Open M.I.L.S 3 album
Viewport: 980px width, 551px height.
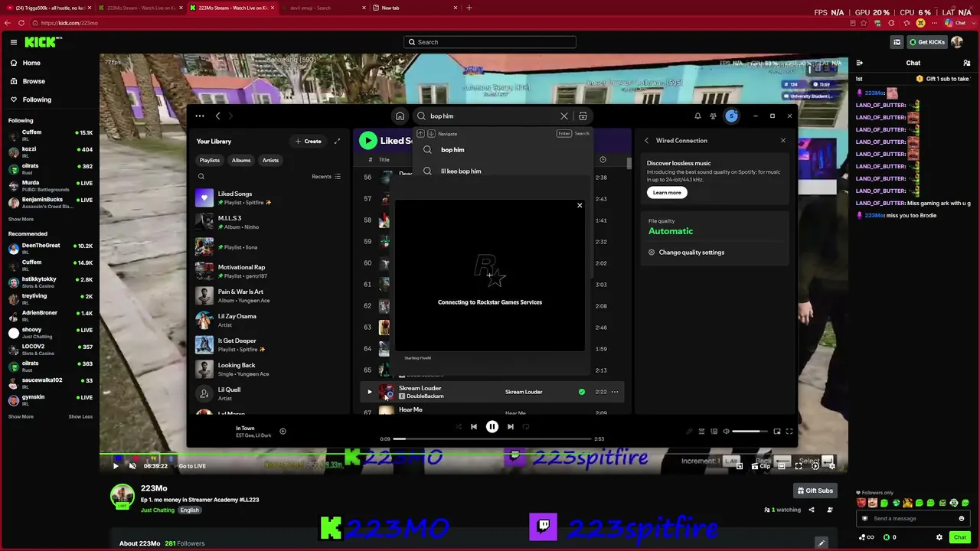(x=268, y=223)
